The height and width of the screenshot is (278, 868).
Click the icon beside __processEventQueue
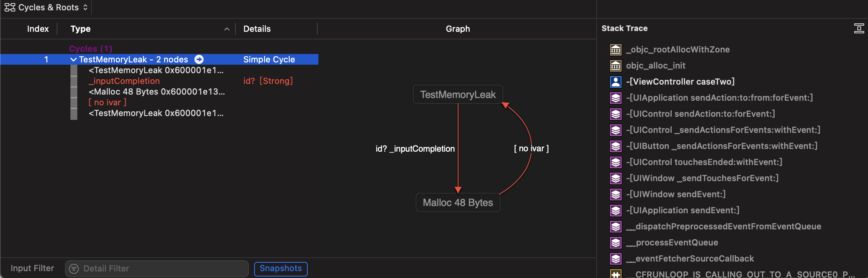click(615, 242)
